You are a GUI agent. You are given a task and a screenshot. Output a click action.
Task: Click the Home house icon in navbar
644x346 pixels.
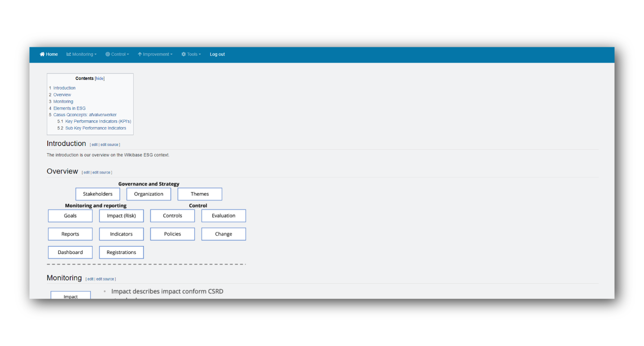pyautogui.click(x=41, y=54)
